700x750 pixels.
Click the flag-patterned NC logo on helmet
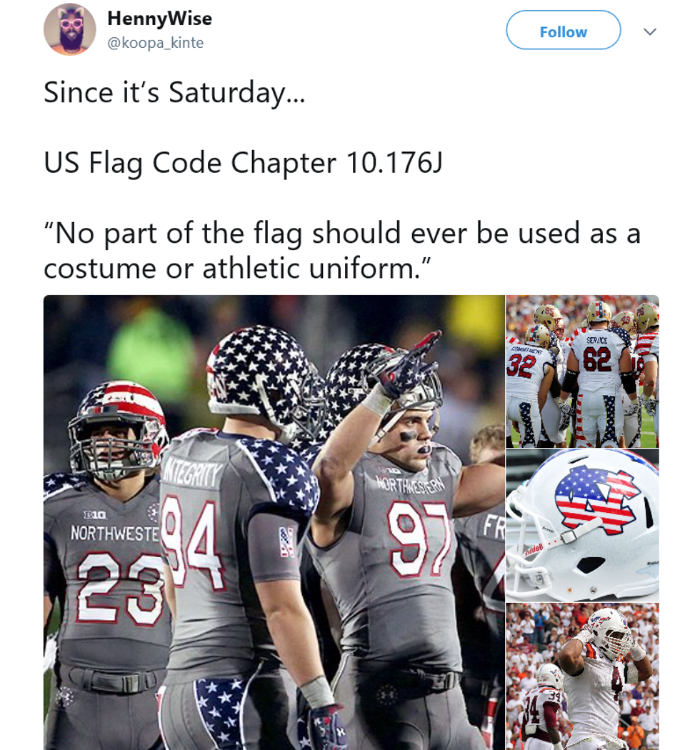coord(598,500)
